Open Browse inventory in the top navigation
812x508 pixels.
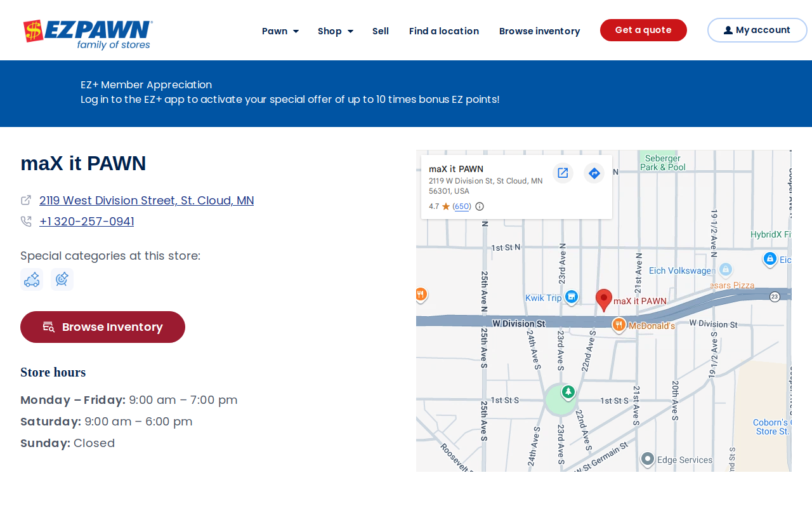click(540, 31)
